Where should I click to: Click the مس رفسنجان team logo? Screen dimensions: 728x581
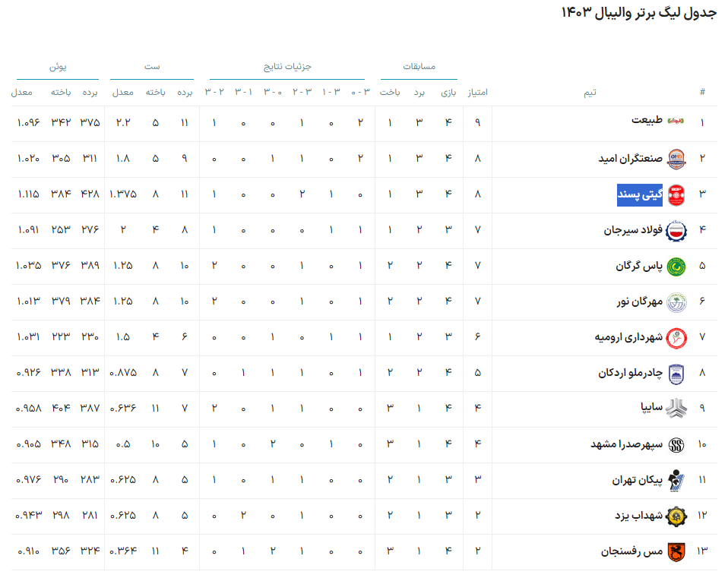[676, 552]
